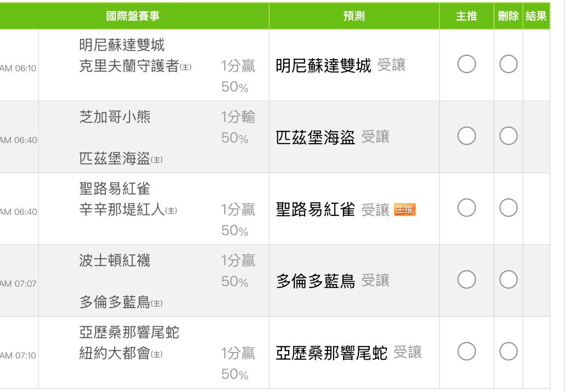Click the 國際盤賽事 column header
The image size is (568, 392).
pyautogui.click(x=133, y=16)
